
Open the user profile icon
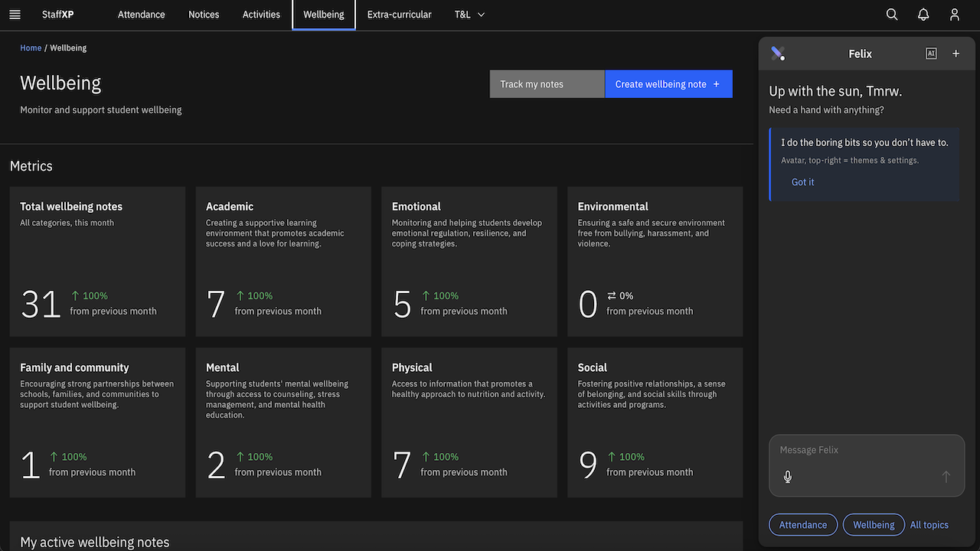point(955,15)
